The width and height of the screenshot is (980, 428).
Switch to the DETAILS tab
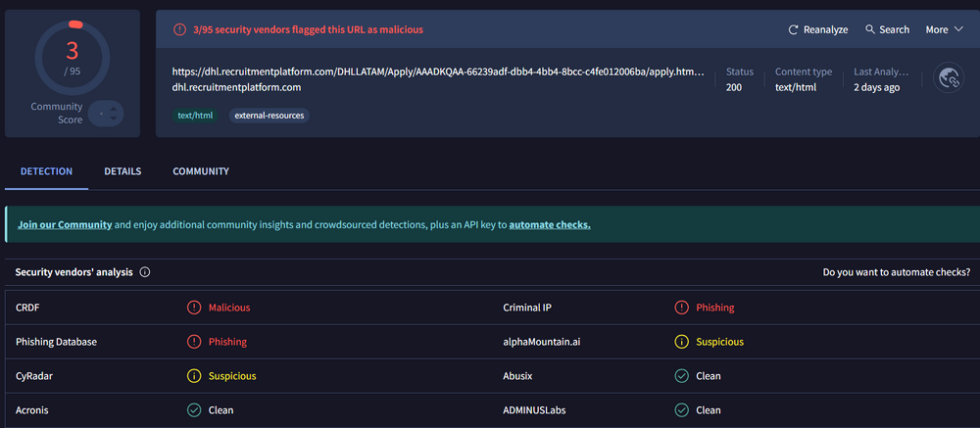(122, 171)
